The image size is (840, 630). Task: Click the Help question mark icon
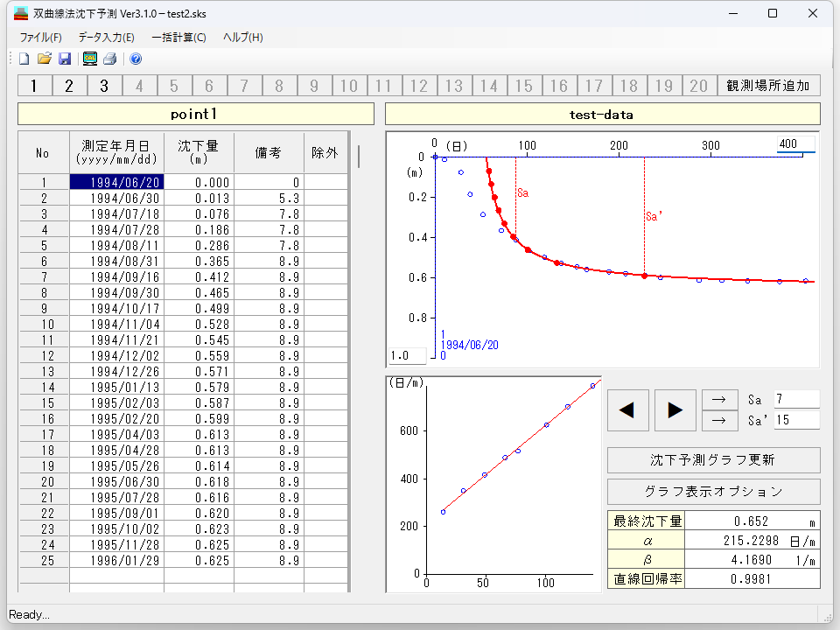pyautogui.click(x=136, y=59)
